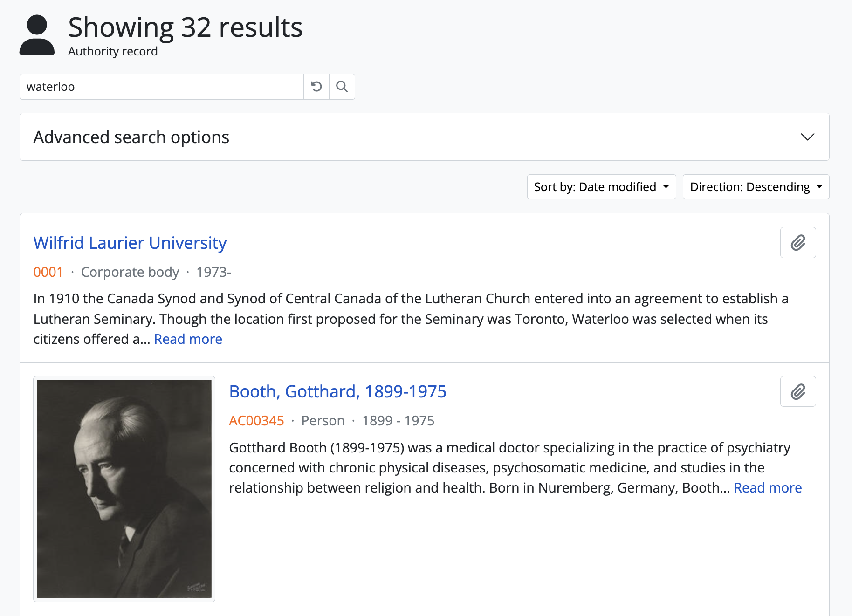Click Read more under Wilfrid Laurier description
The height and width of the screenshot is (616, 852).
click(188, 339)
